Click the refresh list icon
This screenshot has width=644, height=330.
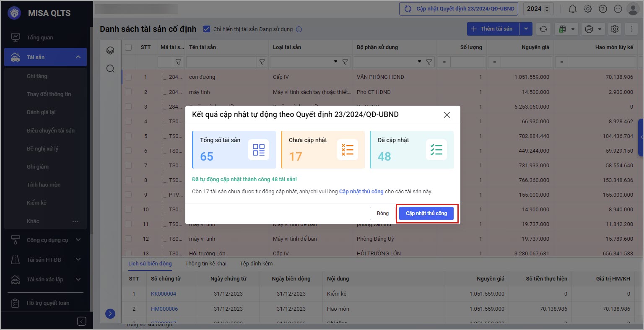coord(543,29)
